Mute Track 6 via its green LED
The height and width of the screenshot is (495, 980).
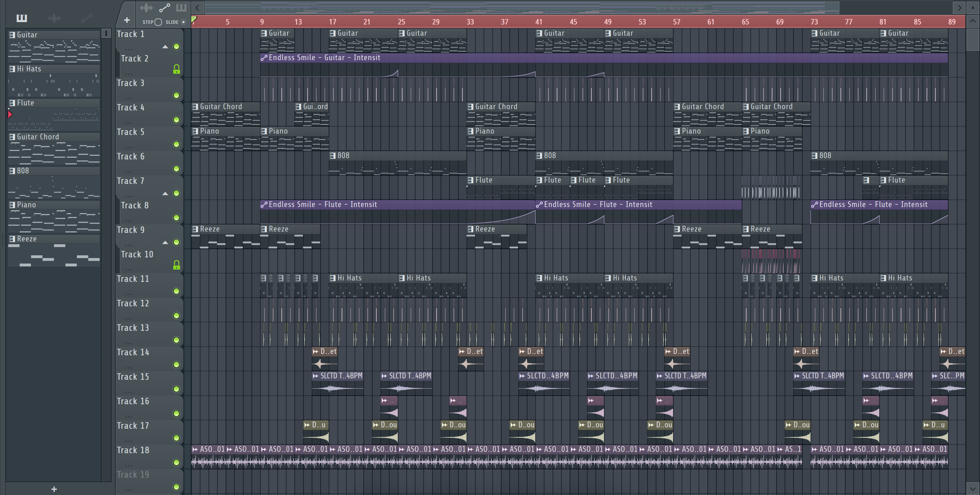(176, 169)
